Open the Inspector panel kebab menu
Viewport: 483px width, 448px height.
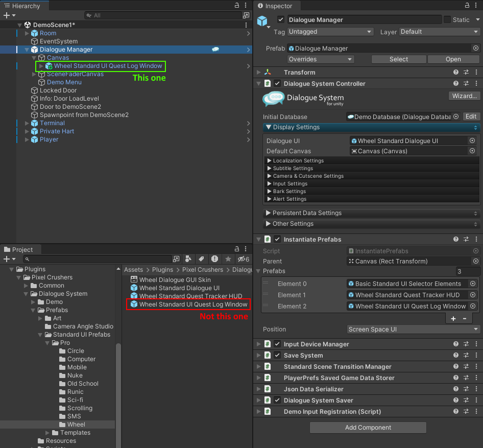click(476, 5)
